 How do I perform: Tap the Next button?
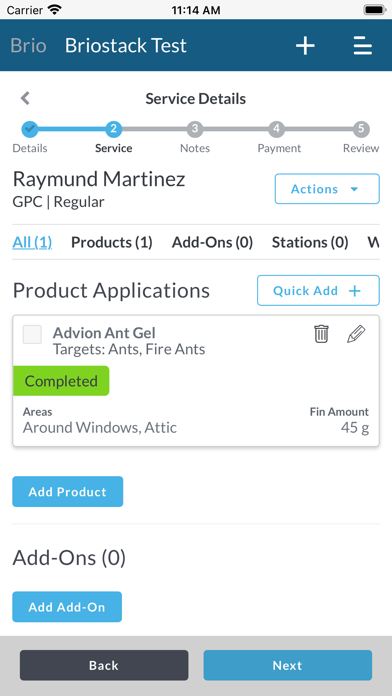288,665
